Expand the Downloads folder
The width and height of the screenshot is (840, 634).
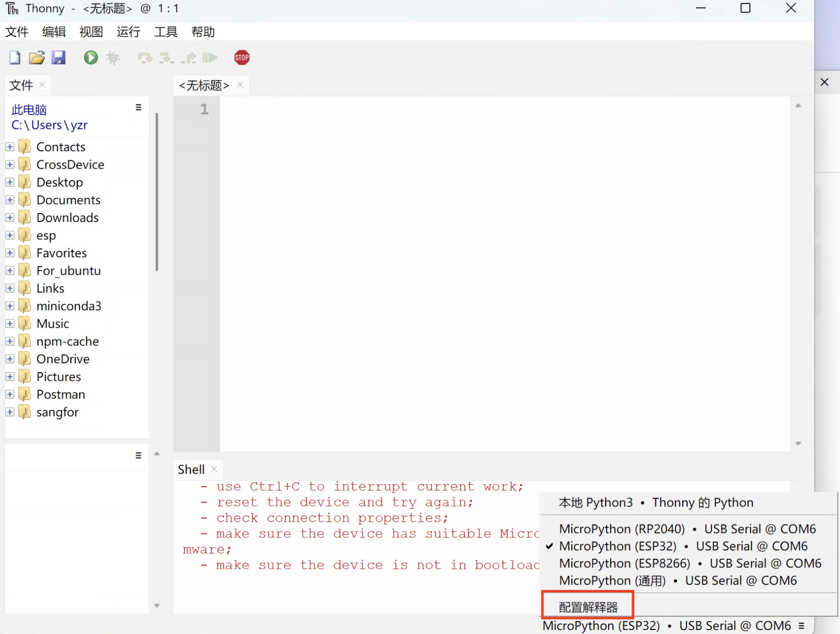point(9,217)
